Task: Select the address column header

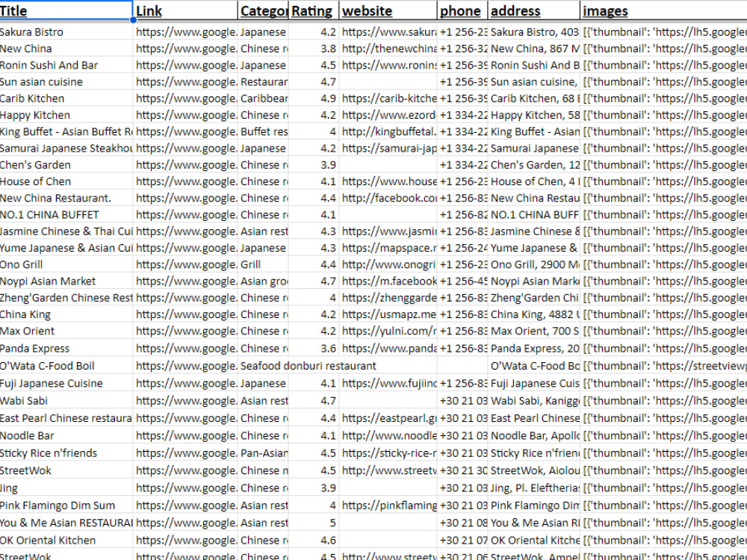Action: click(533, 10)
